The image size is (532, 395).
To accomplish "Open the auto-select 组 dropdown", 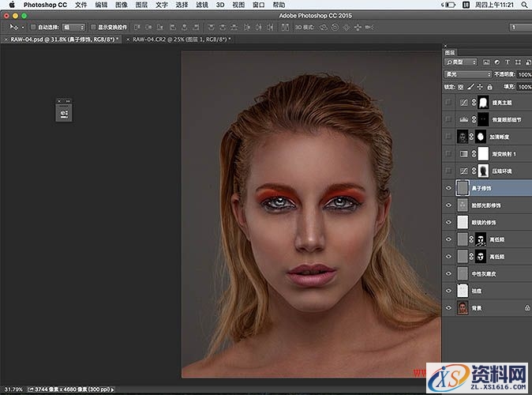I will pos(73,27).
